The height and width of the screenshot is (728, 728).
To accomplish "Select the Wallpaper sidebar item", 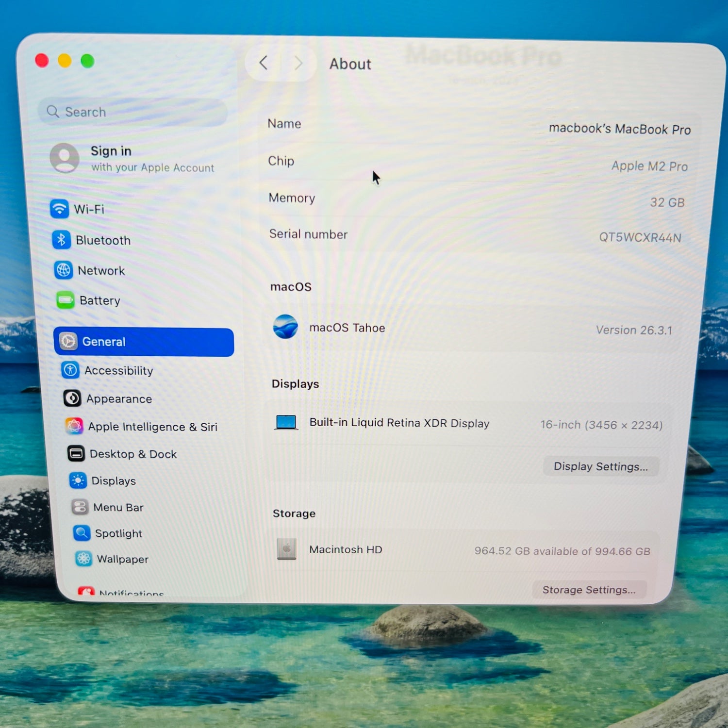I will (x=122, y=559).
